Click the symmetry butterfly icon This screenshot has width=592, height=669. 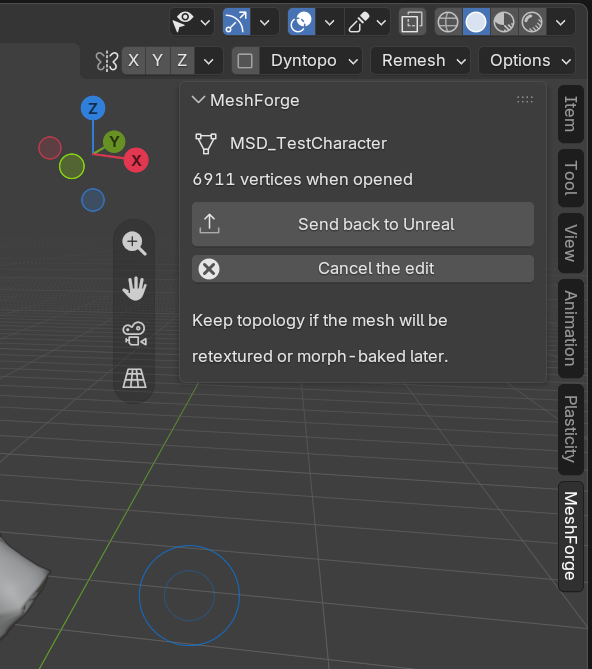(x=107, y=61)
